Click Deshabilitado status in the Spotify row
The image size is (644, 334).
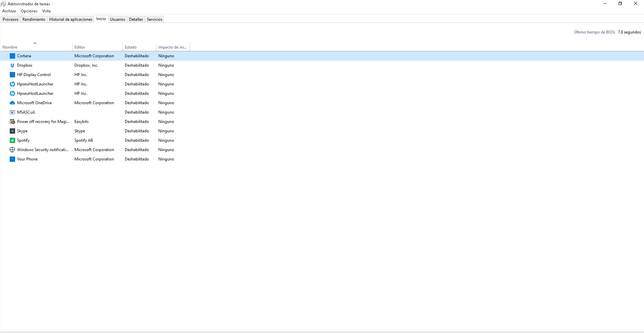[x=137, y=140]
